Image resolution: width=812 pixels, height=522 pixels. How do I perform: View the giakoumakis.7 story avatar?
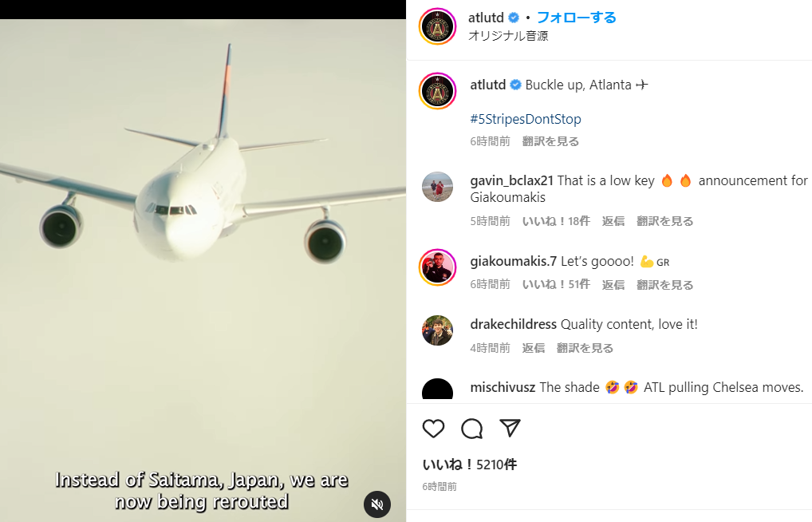[438, 267]
